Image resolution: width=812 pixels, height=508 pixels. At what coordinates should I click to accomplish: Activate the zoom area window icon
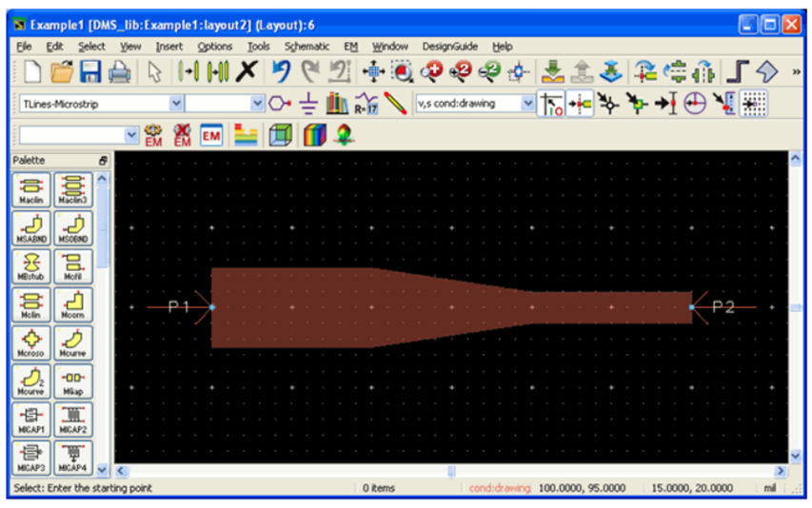click(x=402, y=71)
